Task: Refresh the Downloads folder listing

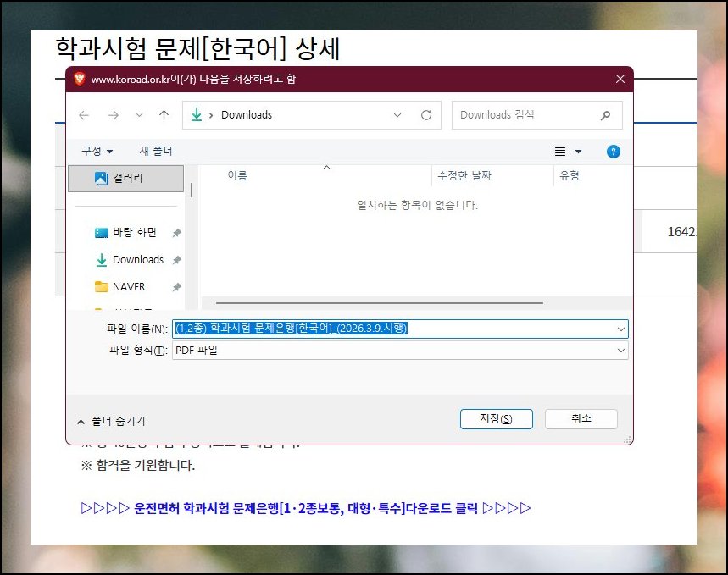Action: pos(426,115)
